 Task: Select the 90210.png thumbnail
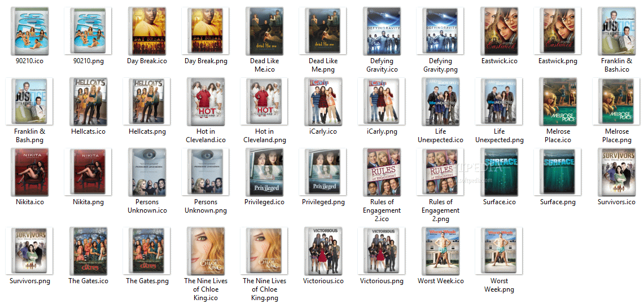[x=88, y=31]
